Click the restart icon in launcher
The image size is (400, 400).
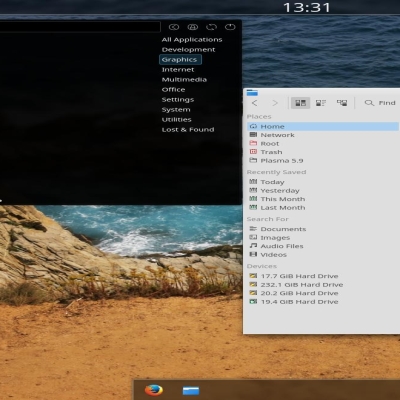point(211,27)
